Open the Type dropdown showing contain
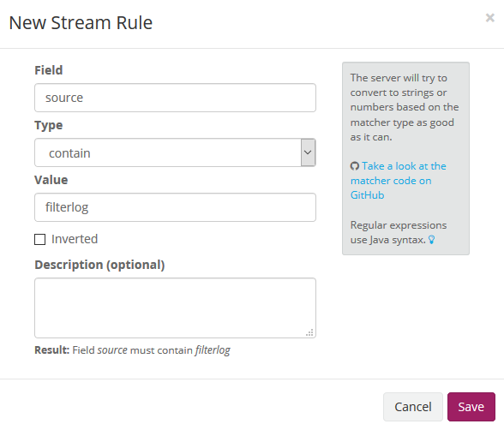The width and height of the screenshot is (504, 430). [x=175, y=152]
